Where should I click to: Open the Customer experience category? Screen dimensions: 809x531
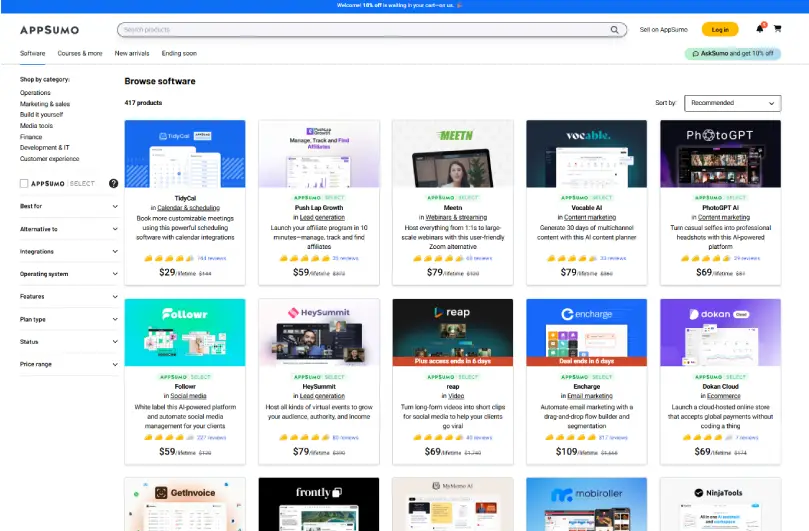[50, 159]
